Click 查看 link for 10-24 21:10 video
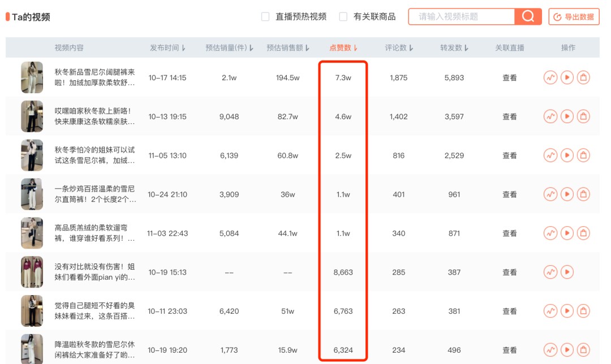The height and width of the screenshot is (364, 611). pyautogui.click(x=509, y=194)
